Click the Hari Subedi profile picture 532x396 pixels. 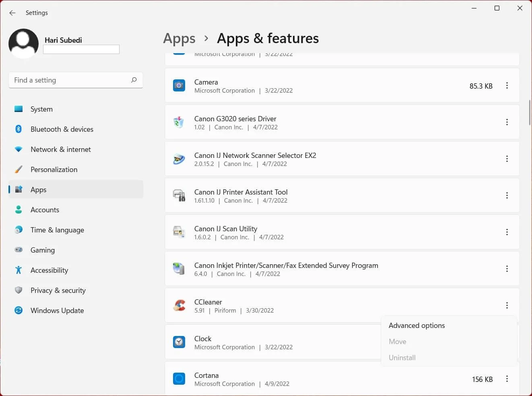tap(23, 43)
